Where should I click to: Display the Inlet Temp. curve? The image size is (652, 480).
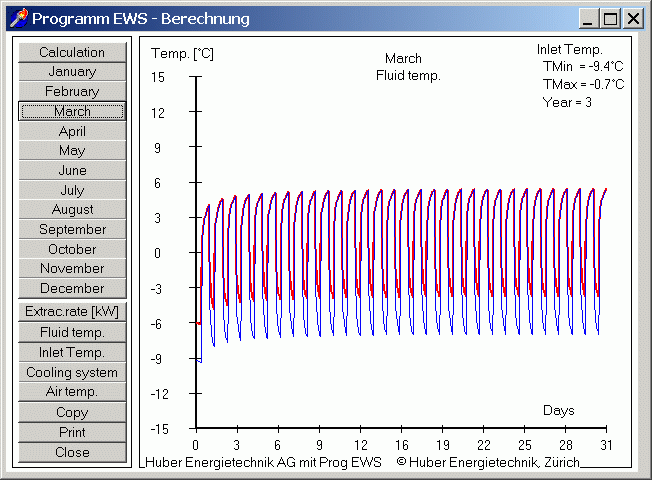point(72,352)
